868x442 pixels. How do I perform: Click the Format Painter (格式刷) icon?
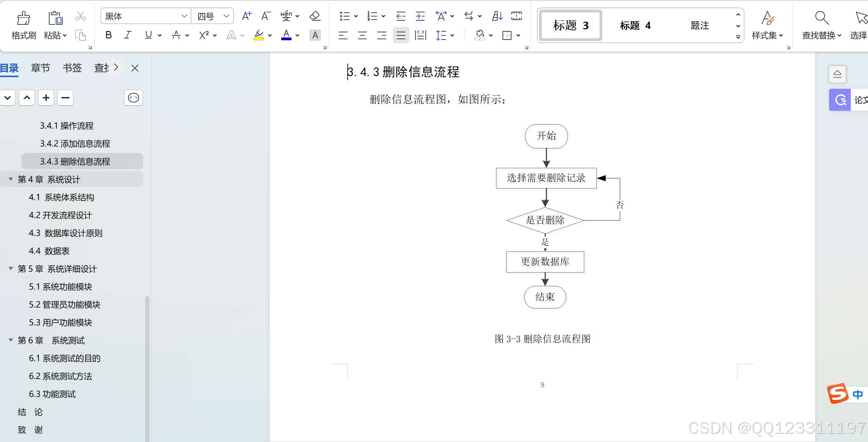(x=23, y=18)
